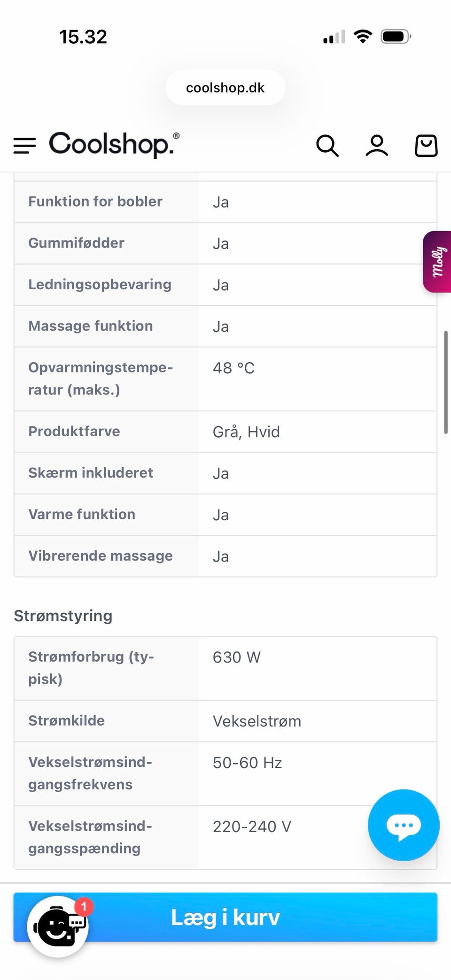
Task: Open the shopping cart icon
Action: pos(426,146)
